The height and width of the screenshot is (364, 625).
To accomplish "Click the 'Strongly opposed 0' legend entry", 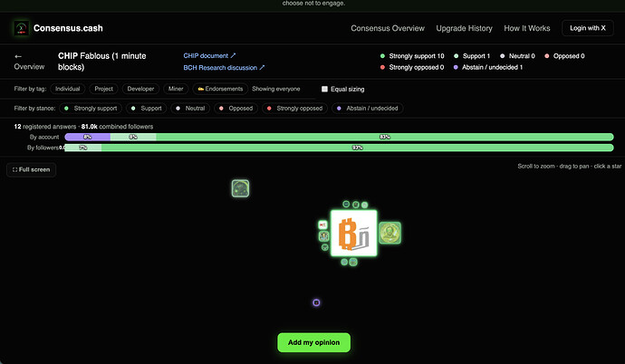I will click(x=412, y=67).
